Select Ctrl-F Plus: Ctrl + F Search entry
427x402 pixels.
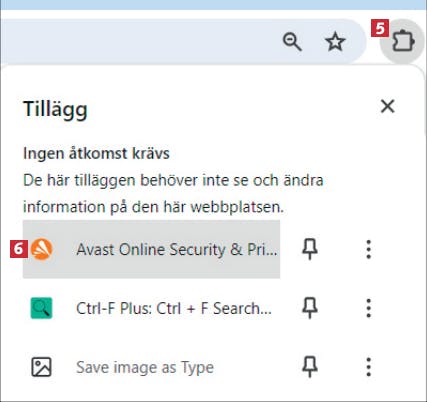point(151,308)
